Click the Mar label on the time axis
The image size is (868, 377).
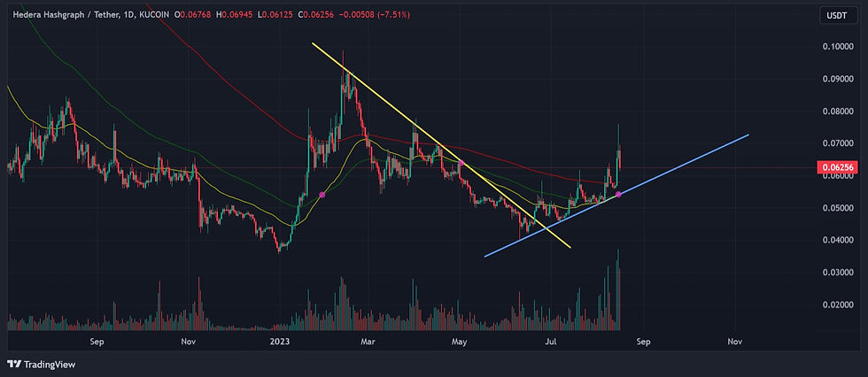coord(368,342)
